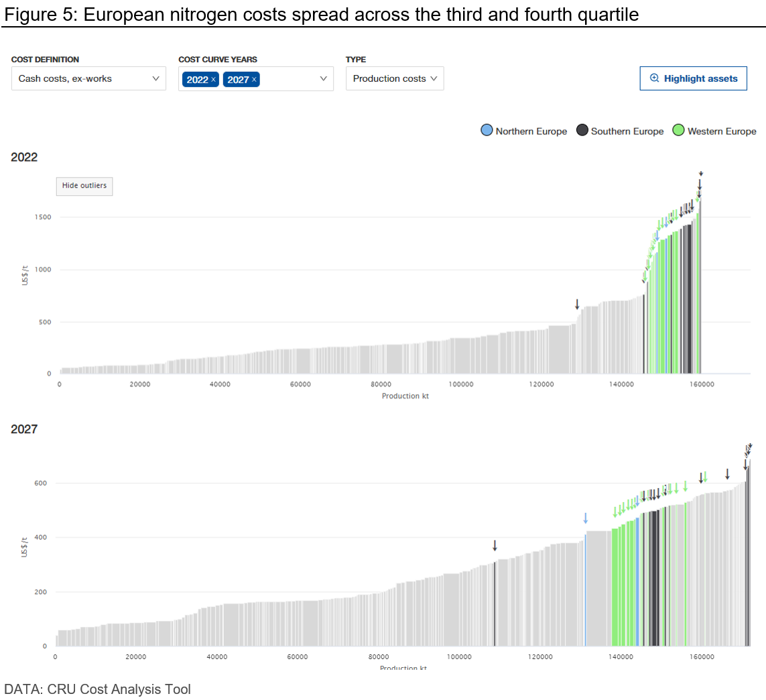The image size is (766, 700).
Task: Expand the Cost Curve Years selector chevron
Action: coord(323,78)
